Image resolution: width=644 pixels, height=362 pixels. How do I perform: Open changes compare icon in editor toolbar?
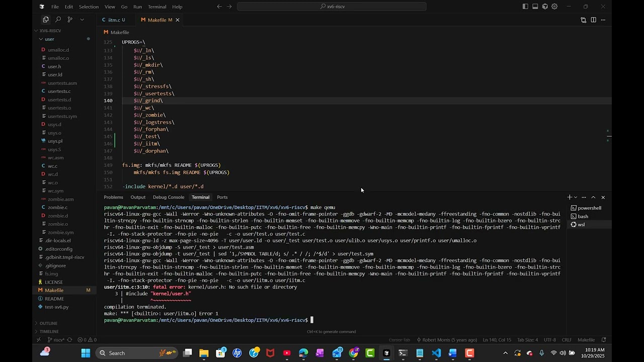[x=584, y=20]
